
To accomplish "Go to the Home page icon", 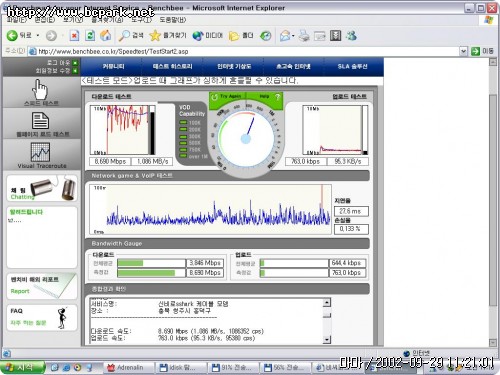I will 106,35.
